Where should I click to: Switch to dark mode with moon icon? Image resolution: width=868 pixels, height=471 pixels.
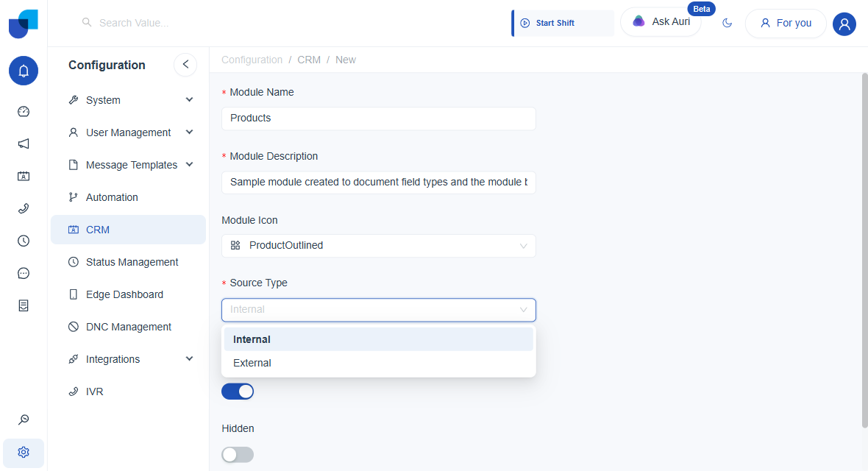(728, 24)
